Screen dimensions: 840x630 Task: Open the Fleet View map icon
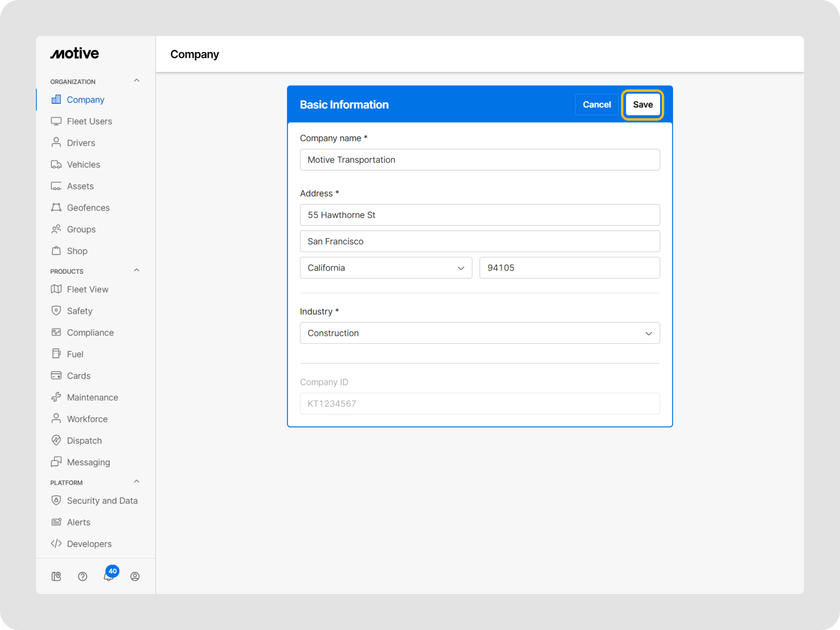[x=56, y=289]
